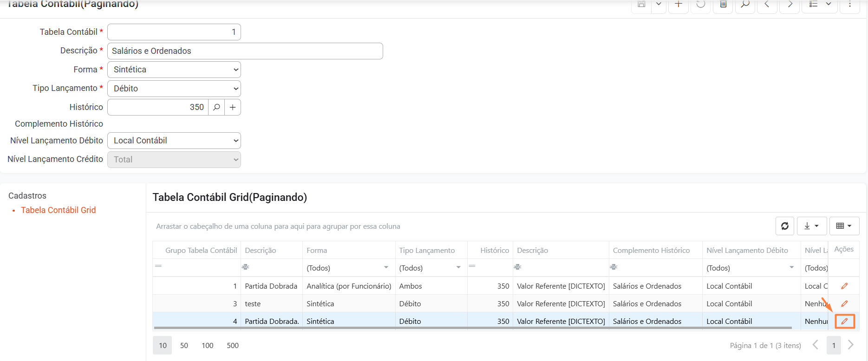Screen dimensions: 868x361
Task: Click the plus button beside Histórico field
Action: click(233, 107)
